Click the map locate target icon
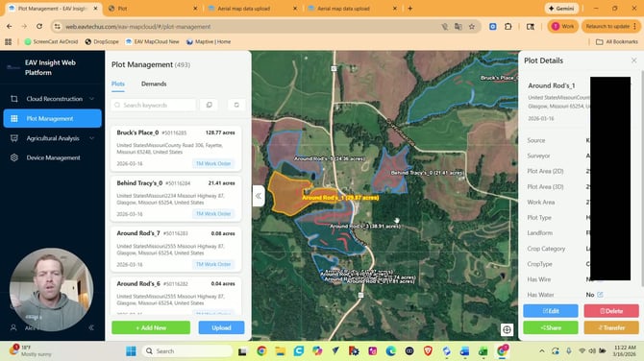 (x=507, y=329)
